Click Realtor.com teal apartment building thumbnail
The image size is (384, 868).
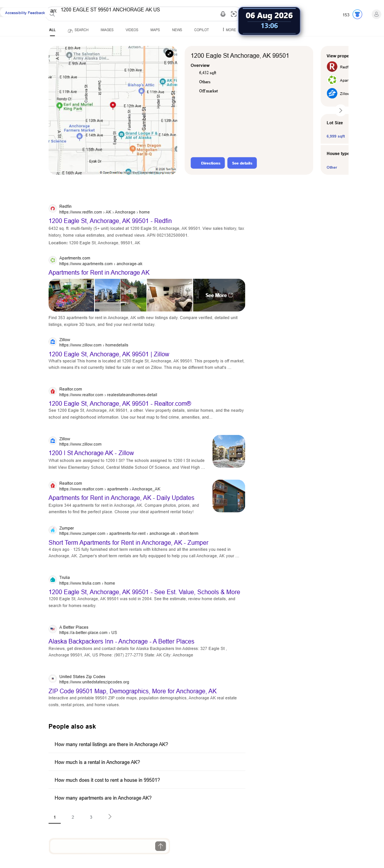pyautogui.click(x=229, y=496)
